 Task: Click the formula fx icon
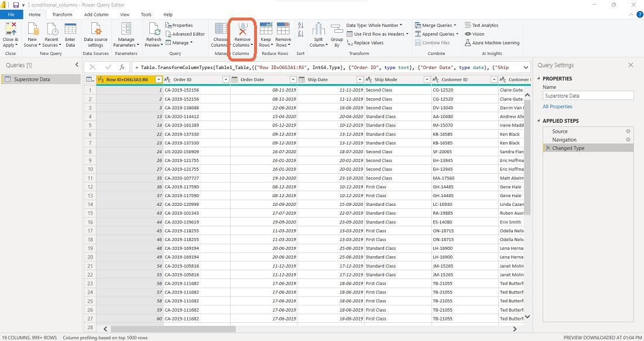(x=122, y=67)
